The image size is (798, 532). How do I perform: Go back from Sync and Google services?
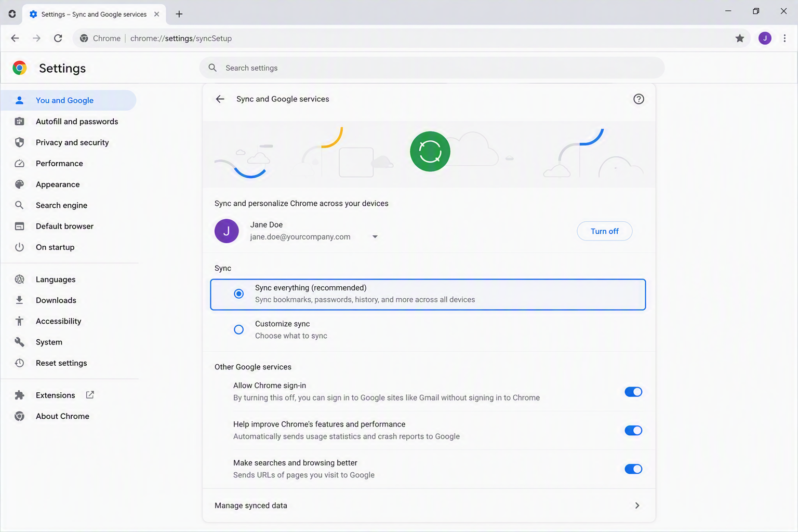(220, 99)
